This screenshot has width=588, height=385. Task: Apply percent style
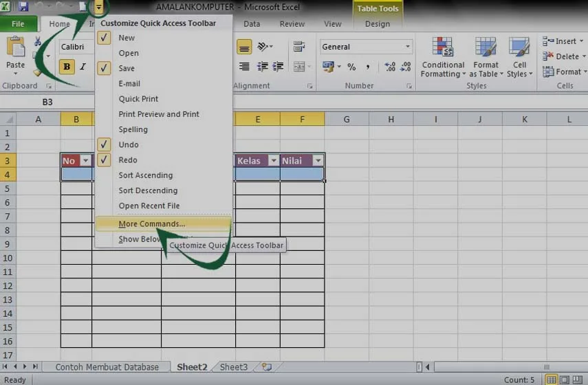tap(351, 67)
